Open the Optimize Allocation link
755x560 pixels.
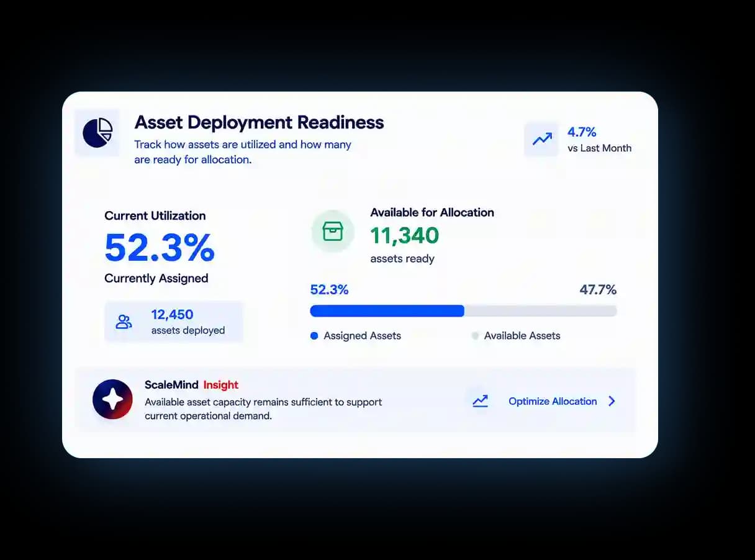point(553,401)
